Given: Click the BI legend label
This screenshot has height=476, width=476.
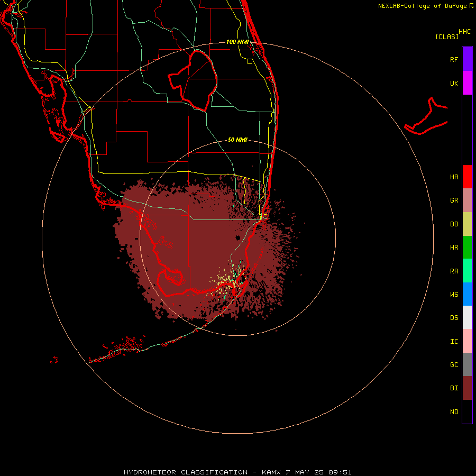Looking at the screenshot, I should point(454,388).
